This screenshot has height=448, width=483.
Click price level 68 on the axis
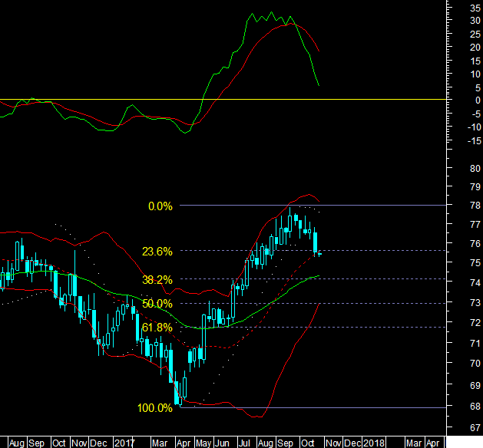tap(475, 407)
